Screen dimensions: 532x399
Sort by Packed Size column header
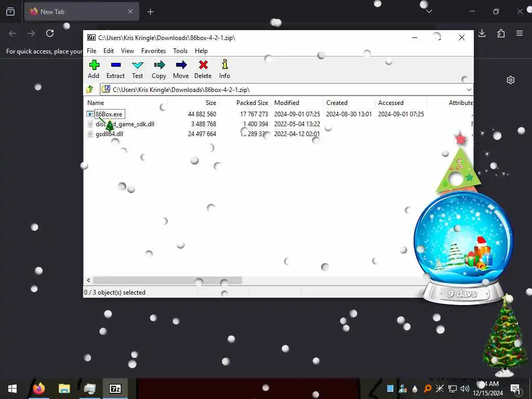pos(252,103)
